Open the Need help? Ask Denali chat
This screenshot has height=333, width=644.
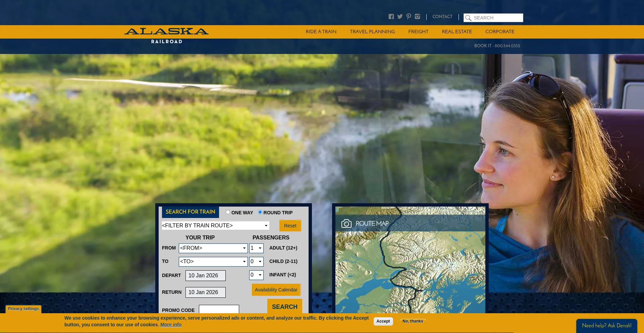(606, 325)
